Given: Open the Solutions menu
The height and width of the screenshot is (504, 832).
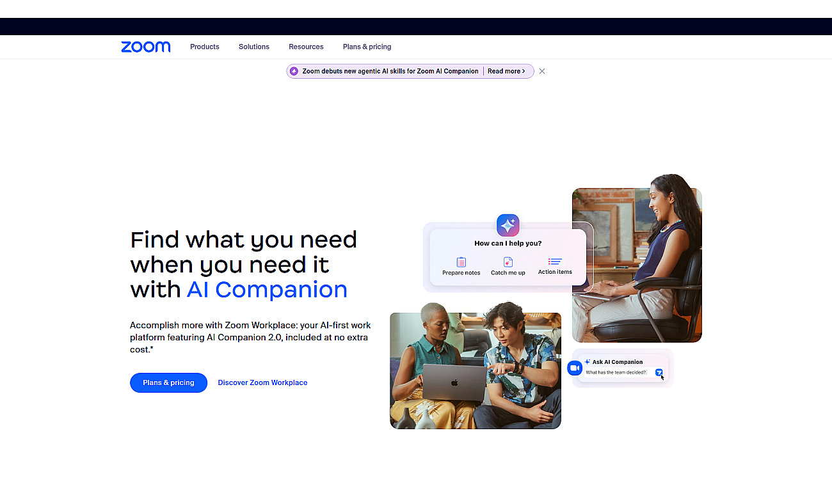Looking at the screenshot, I should click(x=254, y=47).
